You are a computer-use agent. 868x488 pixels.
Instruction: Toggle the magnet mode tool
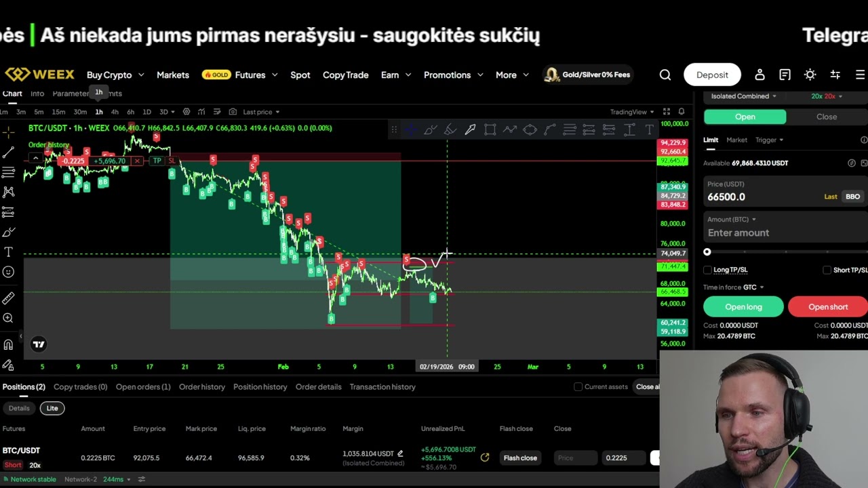(x=8, y=344)
